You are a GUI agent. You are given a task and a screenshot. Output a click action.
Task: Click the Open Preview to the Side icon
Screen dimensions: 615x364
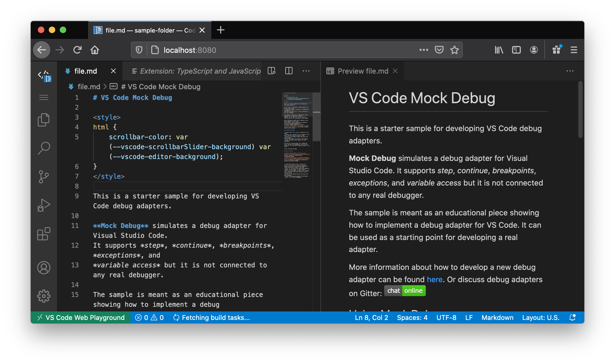(271, 71)
